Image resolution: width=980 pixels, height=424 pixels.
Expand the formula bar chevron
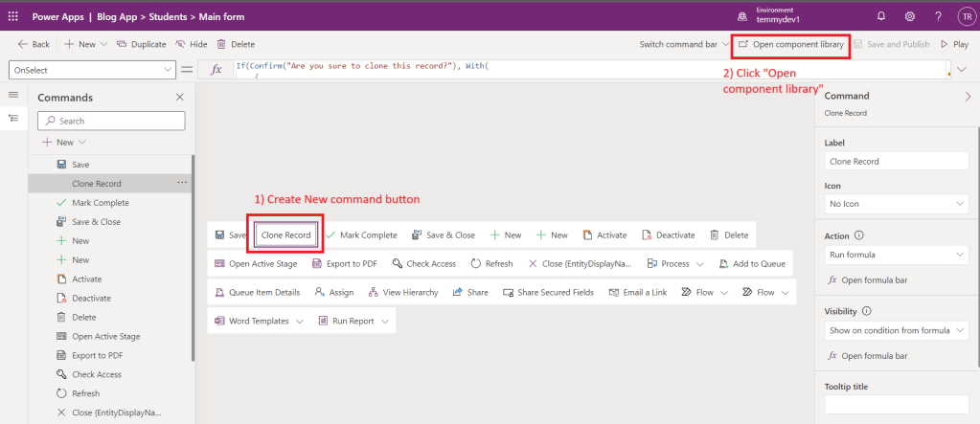click(x=962, y=69)
